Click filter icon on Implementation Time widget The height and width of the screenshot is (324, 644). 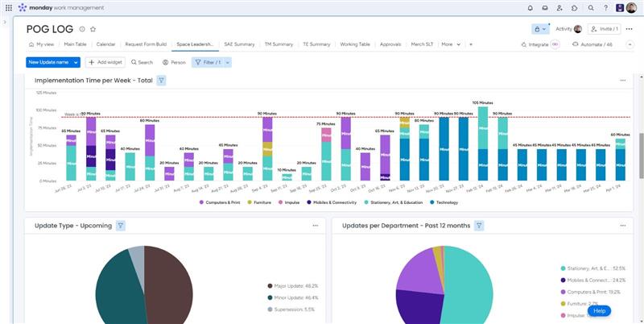click(x=161, y=81)
